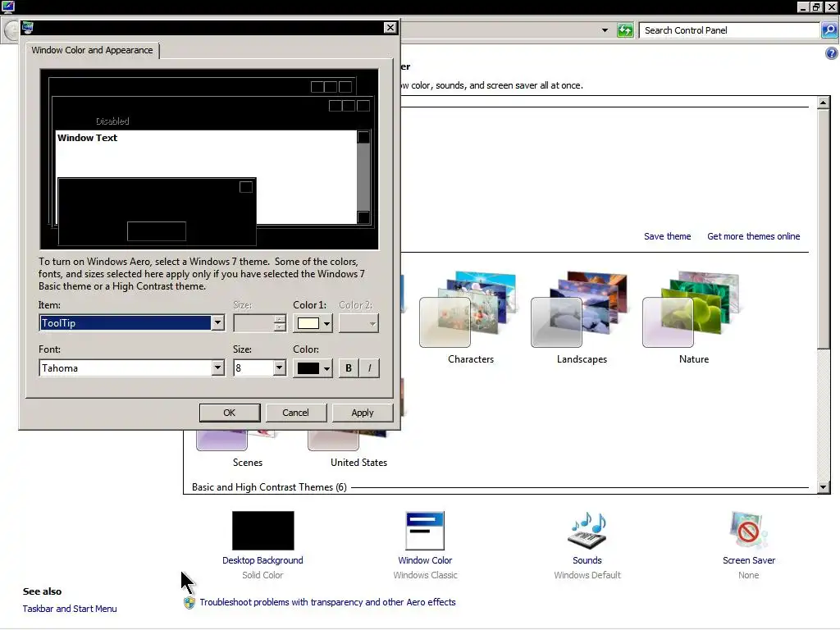Click the themes list scroll up arrow
Image resolution: width=840 pixels, height=630 pixels.
pyautogui.click(x=824, y=103)
